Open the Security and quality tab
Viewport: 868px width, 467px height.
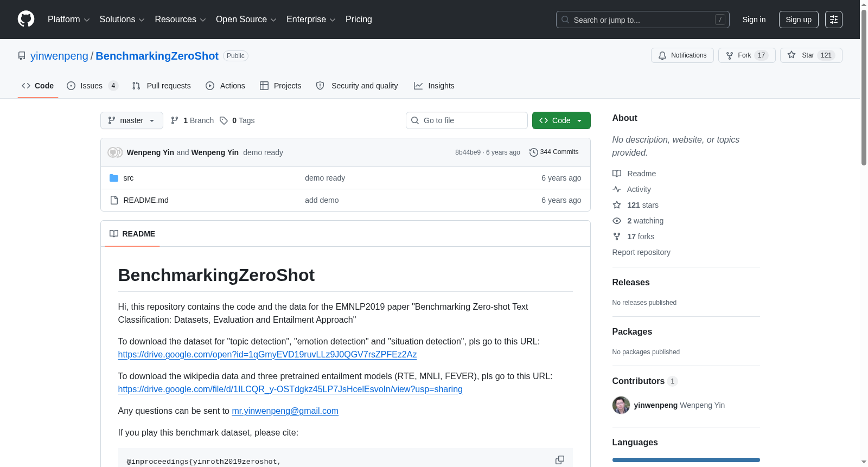[357, 86]
